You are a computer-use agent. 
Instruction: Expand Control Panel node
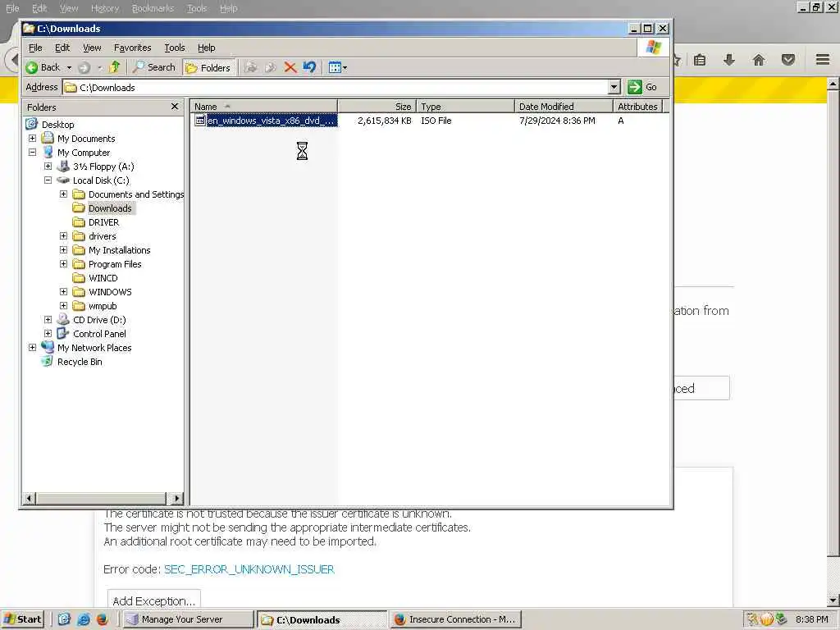pyautogui.click(x=48, y=333)
